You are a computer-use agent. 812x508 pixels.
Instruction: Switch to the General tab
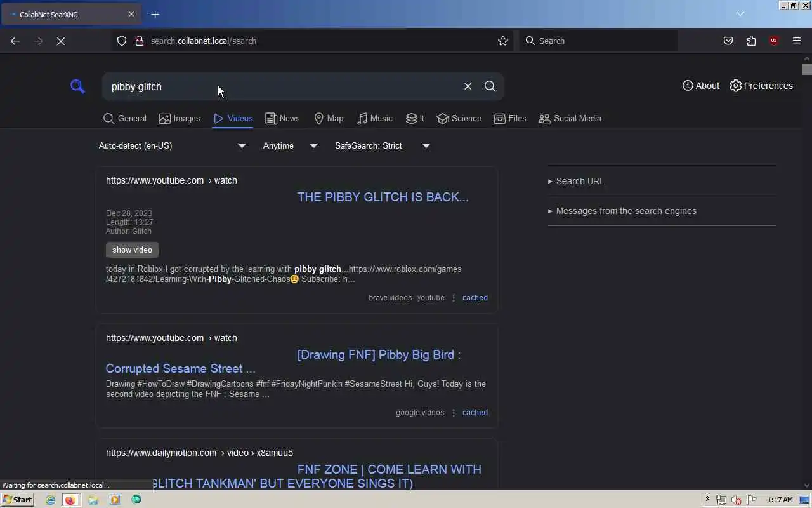coord(125,119)
